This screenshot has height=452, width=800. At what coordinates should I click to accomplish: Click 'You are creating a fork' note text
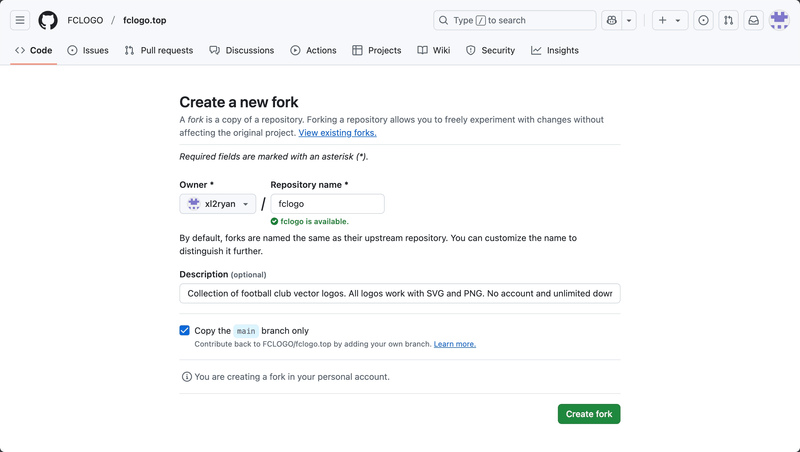292,377
